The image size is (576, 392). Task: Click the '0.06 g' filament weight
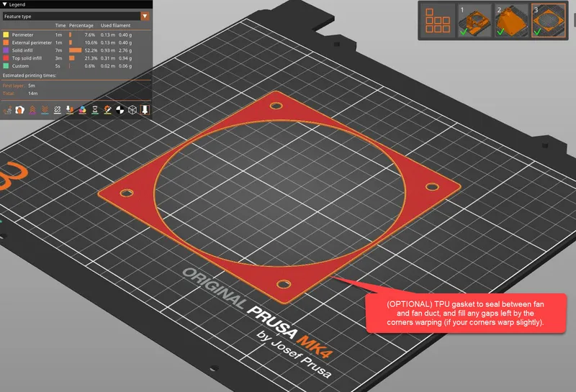tap(125, 66)
